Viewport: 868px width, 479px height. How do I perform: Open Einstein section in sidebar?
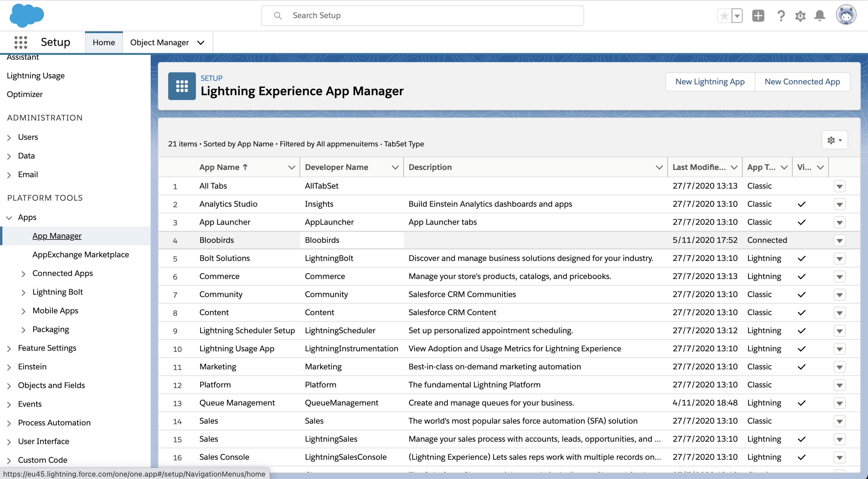click(x=32, y=367)
